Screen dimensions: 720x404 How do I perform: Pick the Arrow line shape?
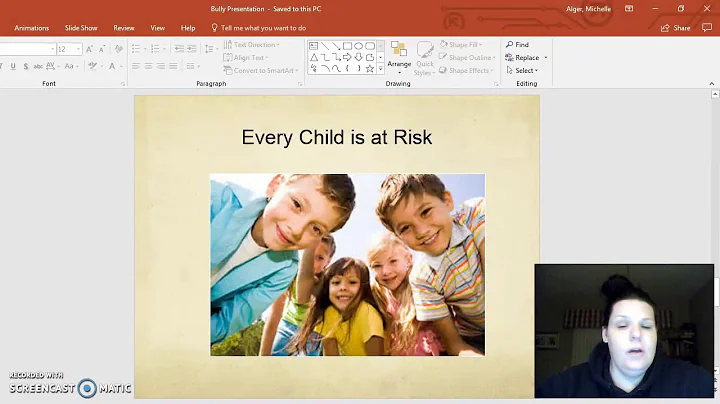click(336, 46)
